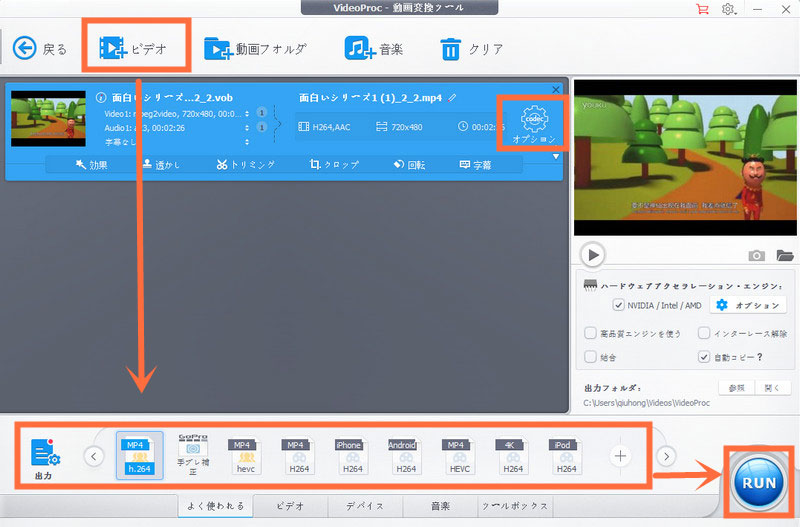Click output path C:\Users\qiuhong\Videos\VideoProc
This screenshot has width=800, height=527.
(646, 403)
